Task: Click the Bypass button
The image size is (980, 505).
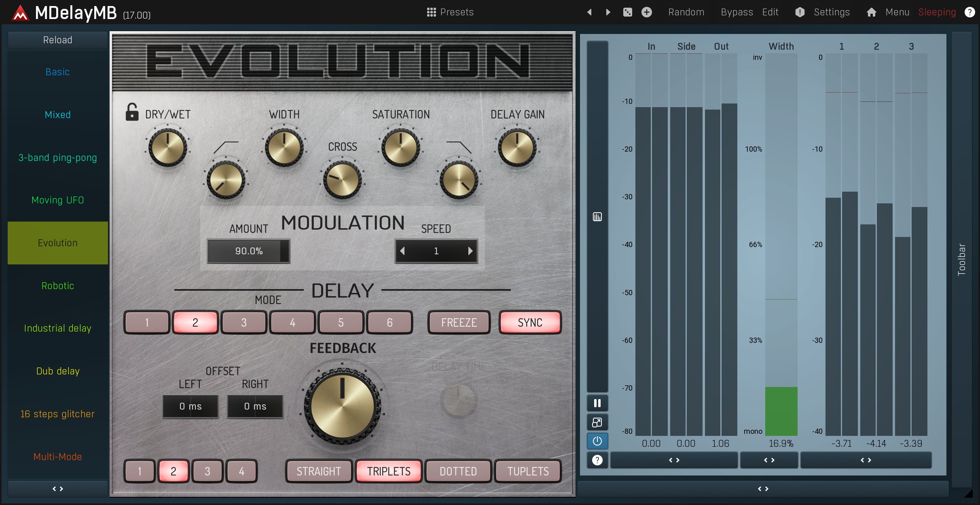Action: tap(737, 12)
